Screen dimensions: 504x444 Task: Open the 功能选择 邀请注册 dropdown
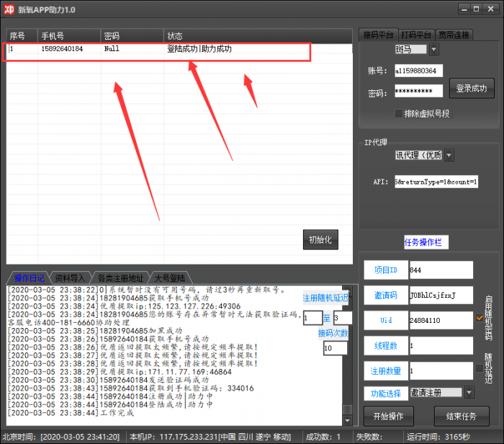469,392
